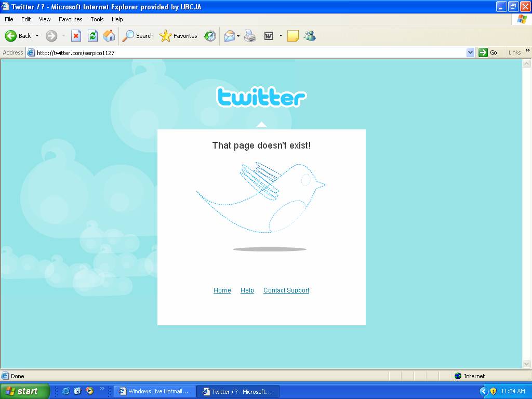Open History with the clock icon
532x399 pixels.
(x=210, y=36)
